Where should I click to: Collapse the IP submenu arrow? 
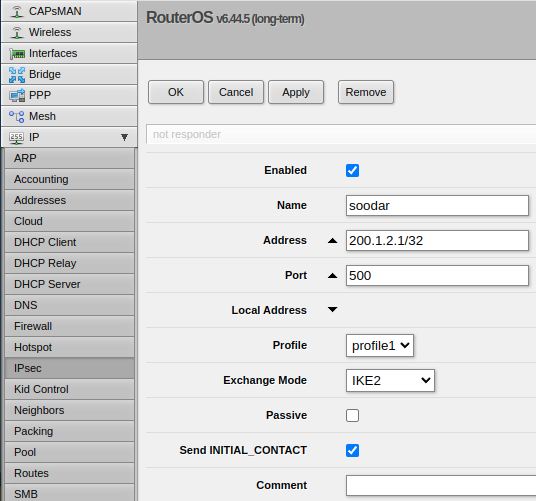(x=124, y=137)
